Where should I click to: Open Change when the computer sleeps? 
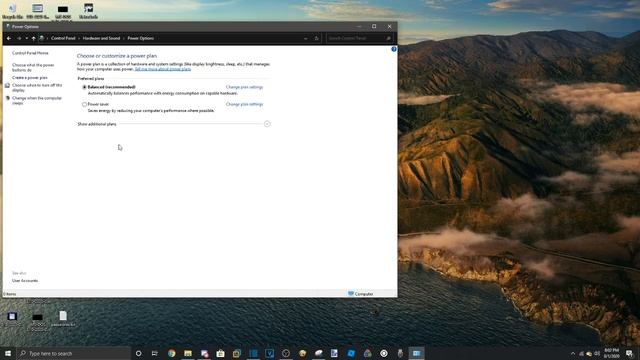coord(37,100)
